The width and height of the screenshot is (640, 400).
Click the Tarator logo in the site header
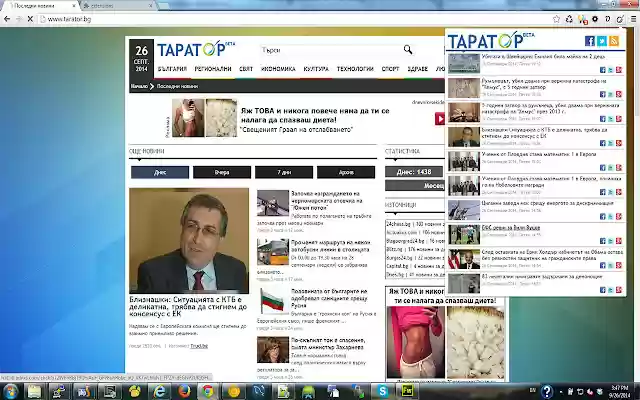[196, 49]
